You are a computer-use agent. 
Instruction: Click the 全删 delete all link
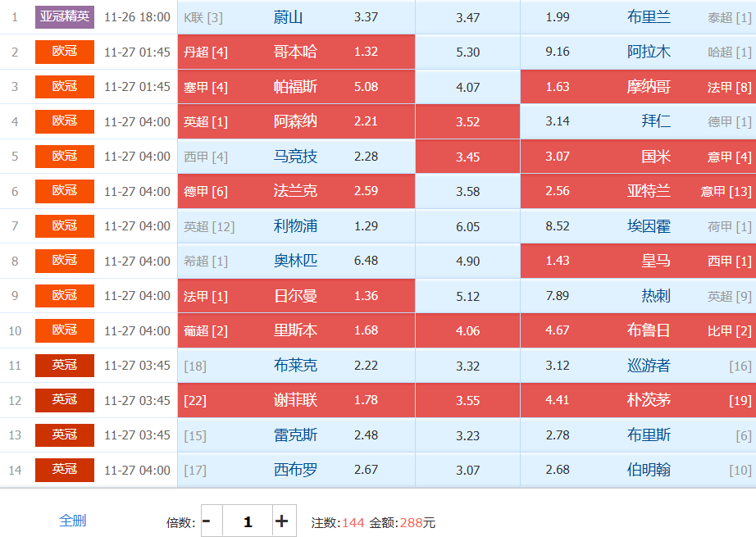[x=72, y=521]
